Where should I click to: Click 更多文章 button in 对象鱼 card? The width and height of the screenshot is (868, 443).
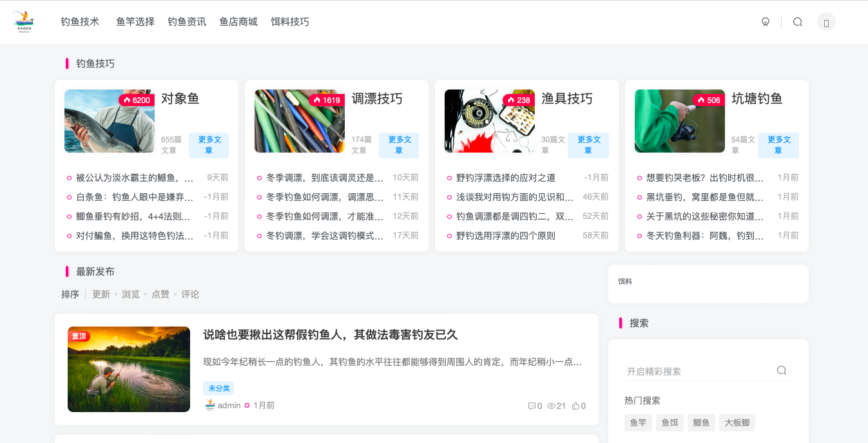pos(209,146)
